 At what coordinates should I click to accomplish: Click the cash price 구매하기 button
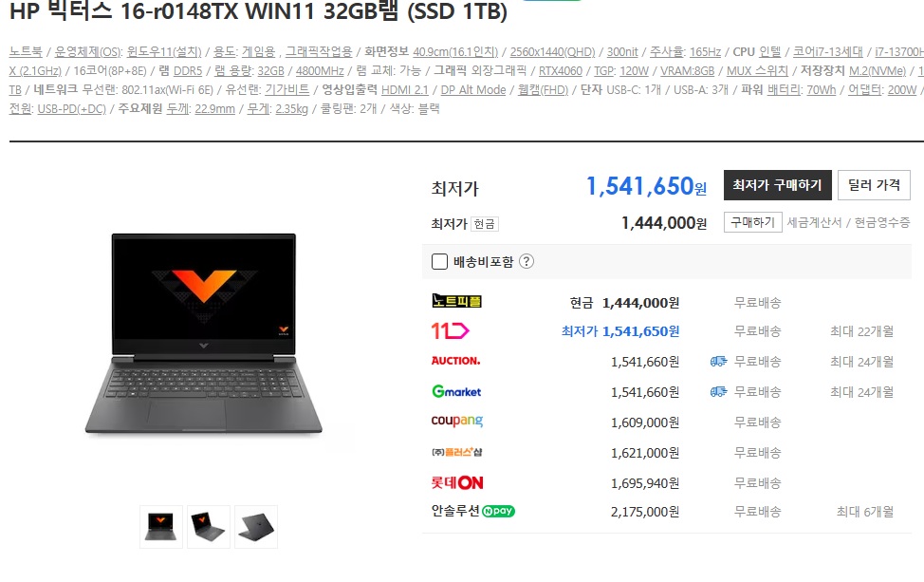pos(752,222)
